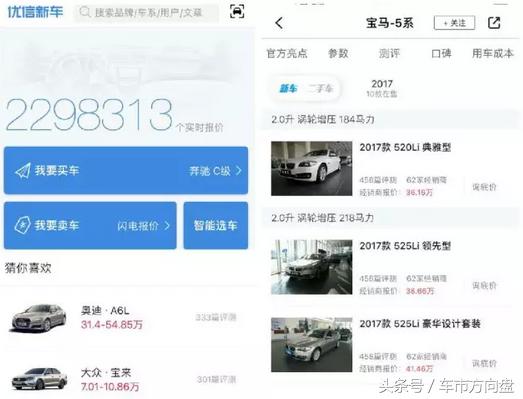Screen dimensions: 523x399
Task: Click the title 2017款 525Li 豪华设计套装
Action: [x=420, y=324]
